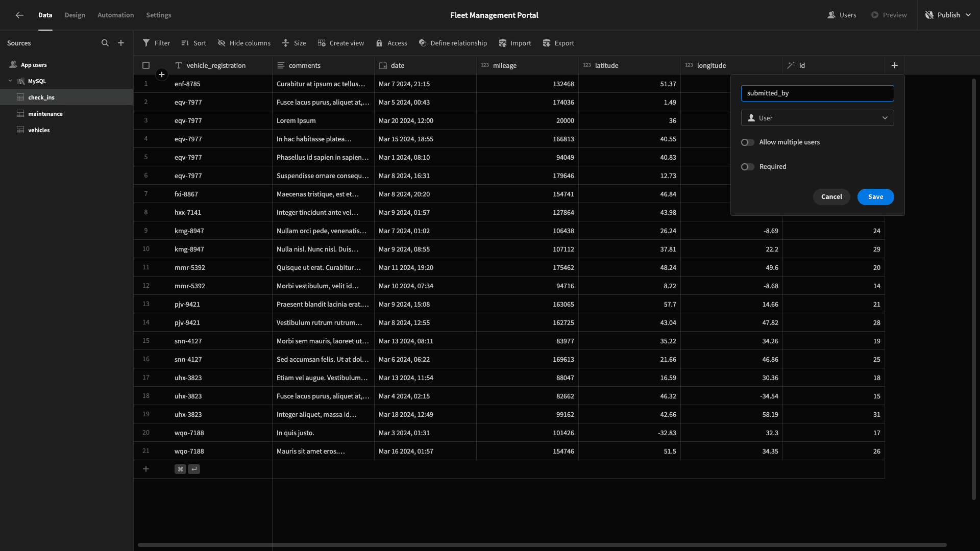
Task: Cancel the new column creation
Action: pyautogui.click(x=831, y=197)
